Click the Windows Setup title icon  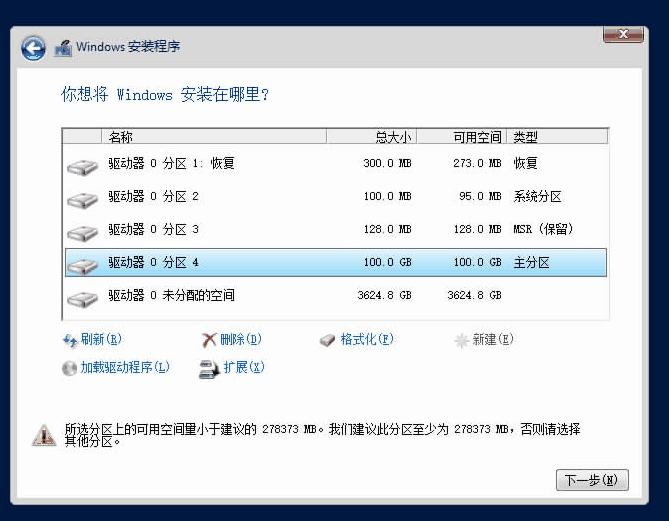click(x=63, y=47)
